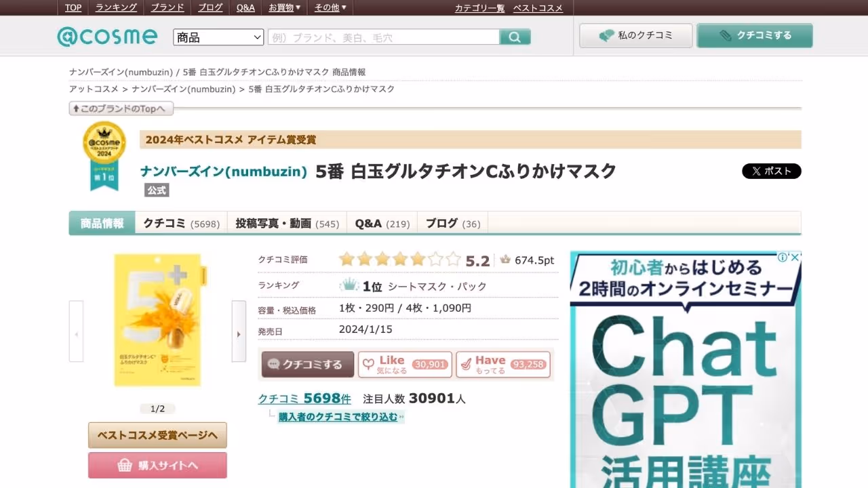Focus the brand search input field
Viewport: 868px width, 488px height.
(384, 37)
